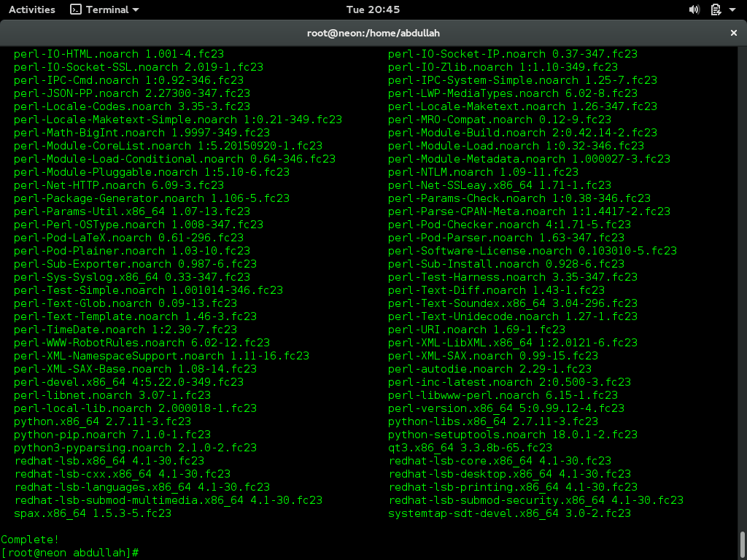
Task: Select perl-Parse-CPAN-Meta.noarch line
Action: pos(529,211)
